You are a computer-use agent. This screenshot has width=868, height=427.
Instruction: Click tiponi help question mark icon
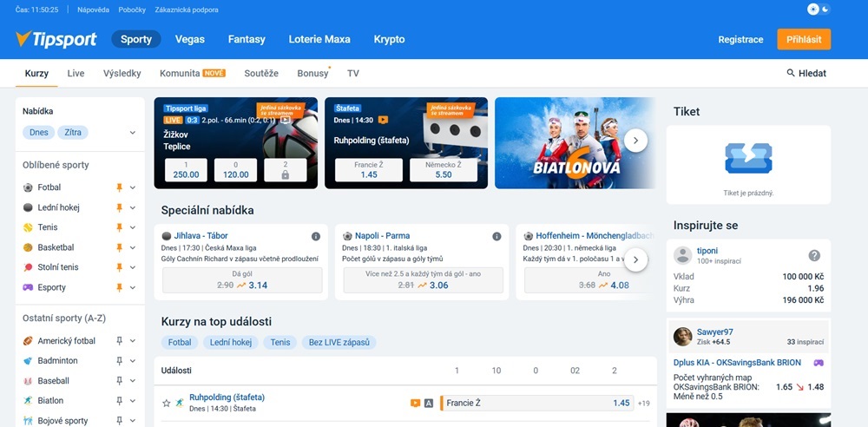click(x=814, y=255)
